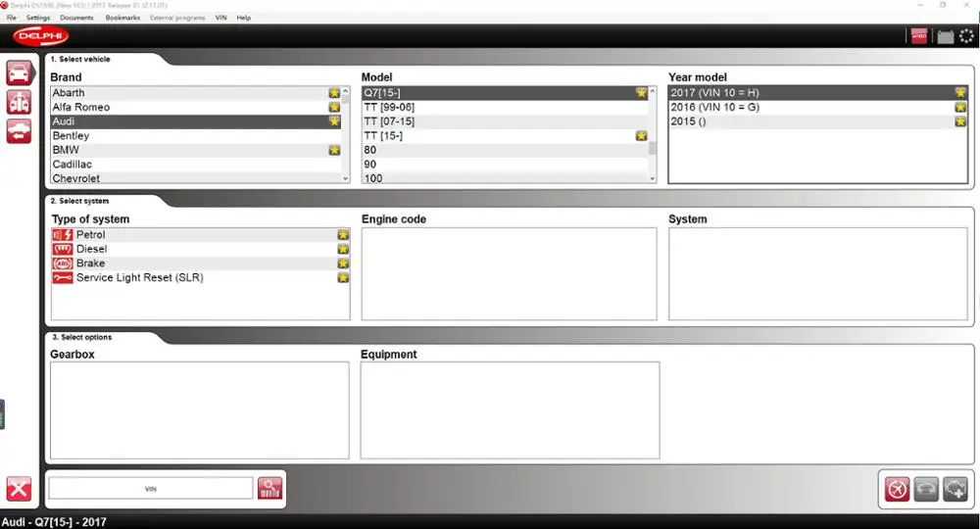Viewport: 980px width, 529px height.
Task: Toggle bookmark star for Brake system
Action: coord(343,264)
